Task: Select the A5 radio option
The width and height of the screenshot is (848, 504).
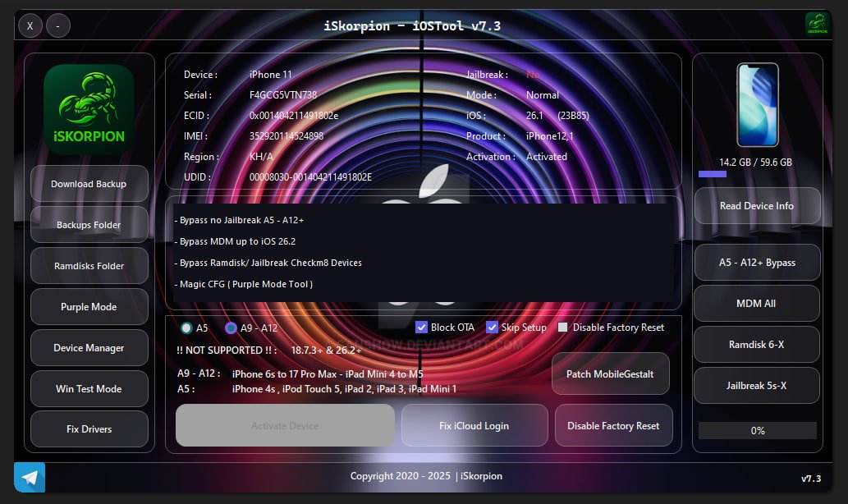Action: click(x=186, y=328)
